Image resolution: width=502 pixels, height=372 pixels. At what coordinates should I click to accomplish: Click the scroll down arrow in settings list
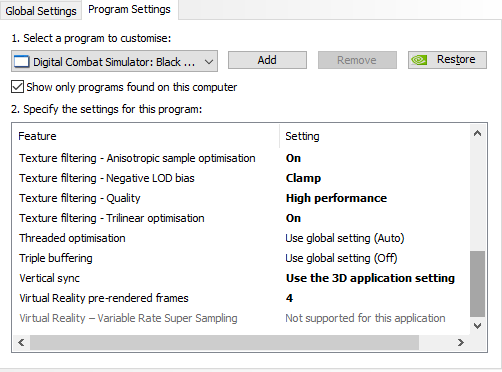pos(477,326)
